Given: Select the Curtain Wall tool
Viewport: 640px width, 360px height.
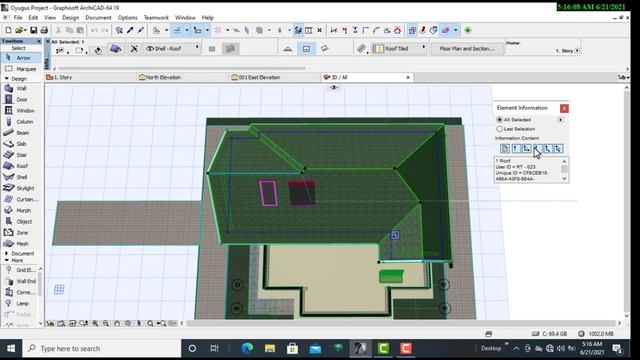Looking at the screenshot, I should tap(21, 199).
